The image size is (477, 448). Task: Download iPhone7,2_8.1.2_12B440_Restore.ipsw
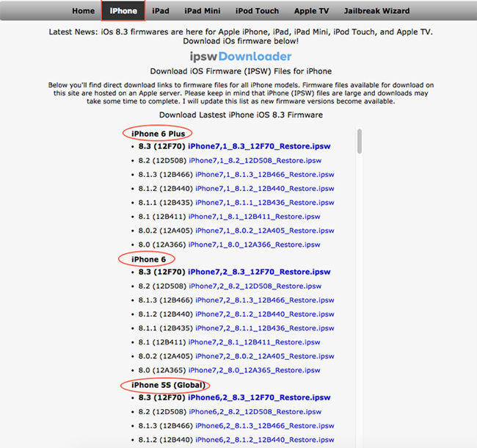pyautogui.click(x=265, y=314)
